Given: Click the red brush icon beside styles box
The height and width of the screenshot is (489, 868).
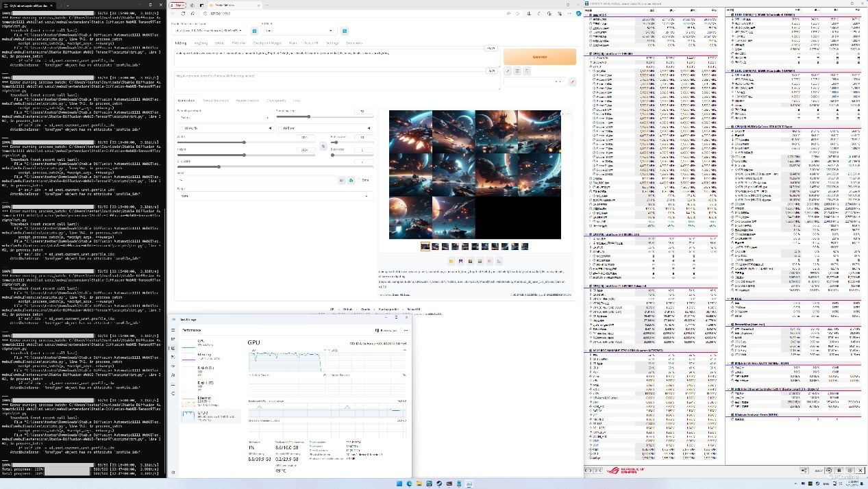Looking at the screenshot, I should [572, 81].
